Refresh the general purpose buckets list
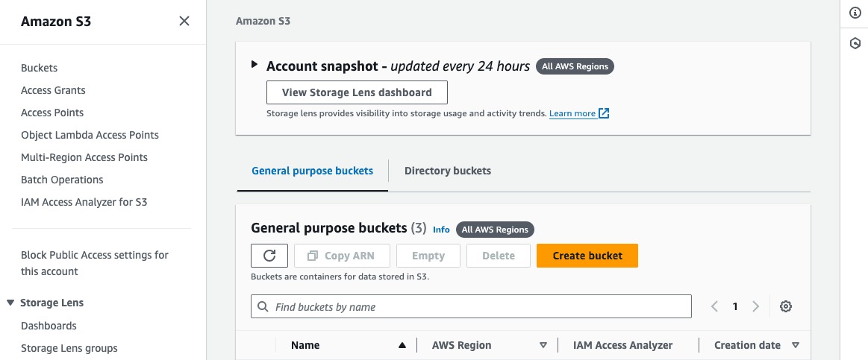This screenshot has width=868, height=360. (269, 256)
